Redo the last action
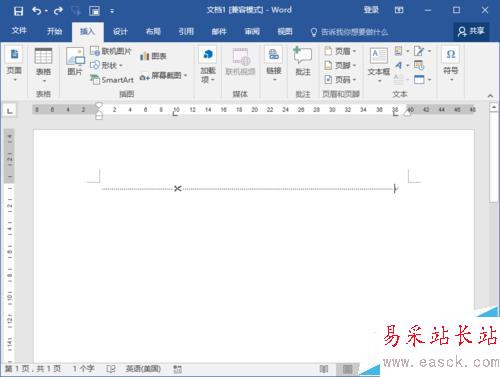 58,11
